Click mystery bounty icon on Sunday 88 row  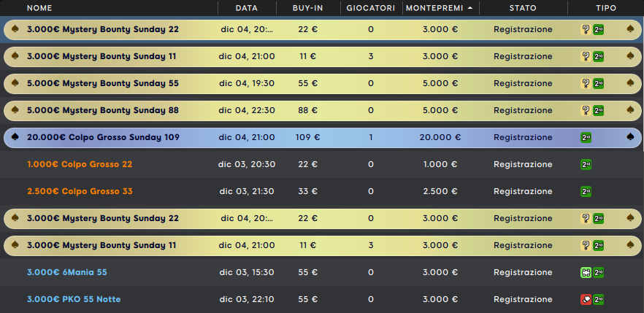click(x=586, y=110)
